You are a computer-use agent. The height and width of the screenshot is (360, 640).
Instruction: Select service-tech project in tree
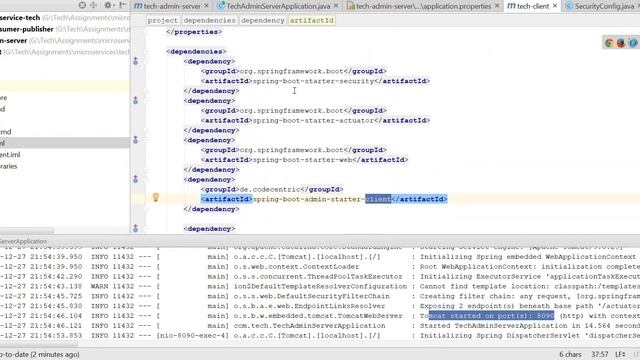point(65,18)
